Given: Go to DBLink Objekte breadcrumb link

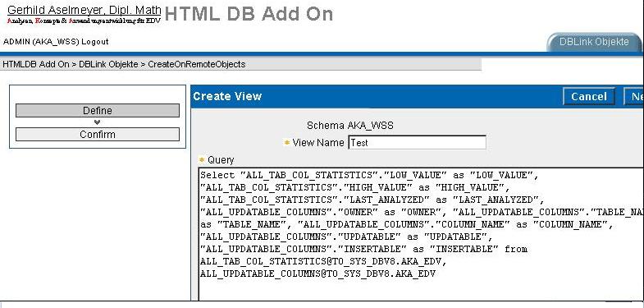Looking at the screenshot, I should click(108, 64).
